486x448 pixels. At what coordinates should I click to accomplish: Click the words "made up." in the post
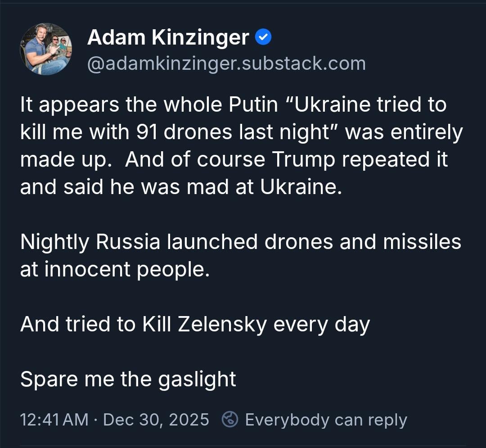click(x=66, y=160)
